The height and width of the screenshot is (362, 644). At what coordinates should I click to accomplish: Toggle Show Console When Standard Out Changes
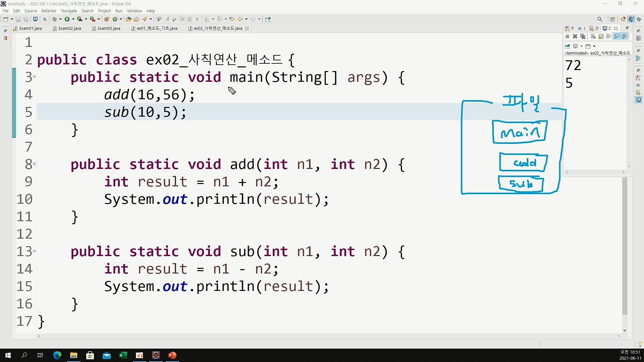pyautogui.click(x=616, y=36)
